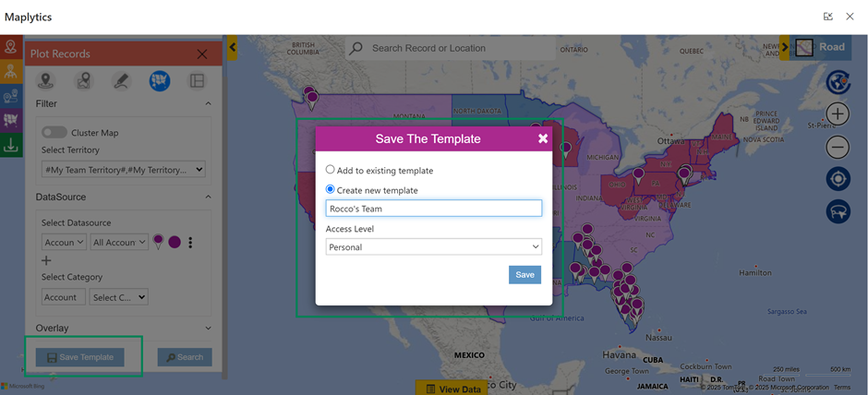Collapse the Filter section
The image size is (868, 395).
coord(208,104)
